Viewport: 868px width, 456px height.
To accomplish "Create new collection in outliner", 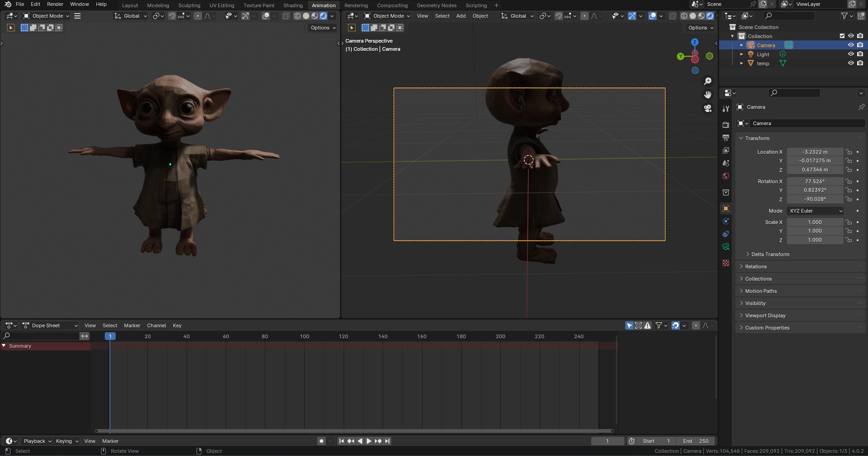I will pos(861,16).
